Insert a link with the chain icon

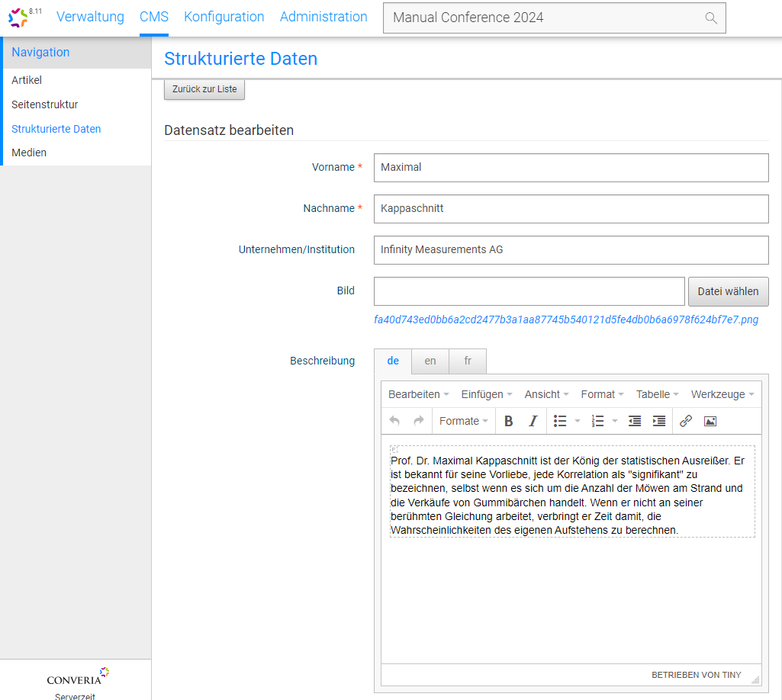tap(686, 421)
